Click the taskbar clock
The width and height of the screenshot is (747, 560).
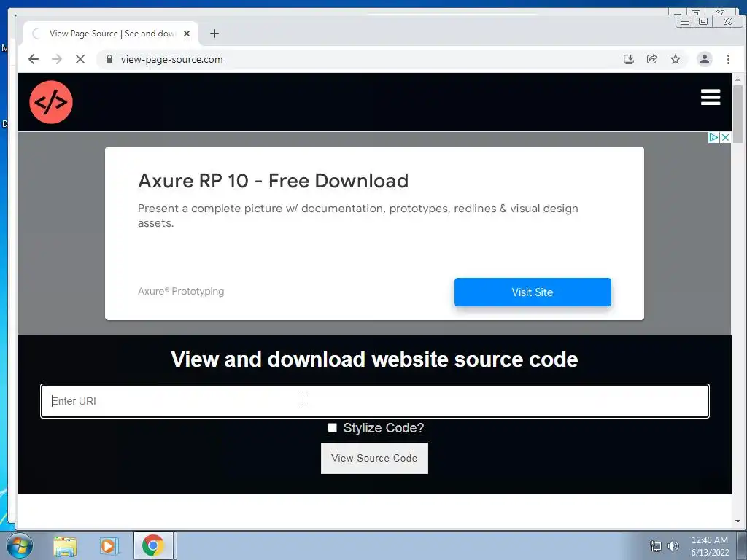[709, 546]
